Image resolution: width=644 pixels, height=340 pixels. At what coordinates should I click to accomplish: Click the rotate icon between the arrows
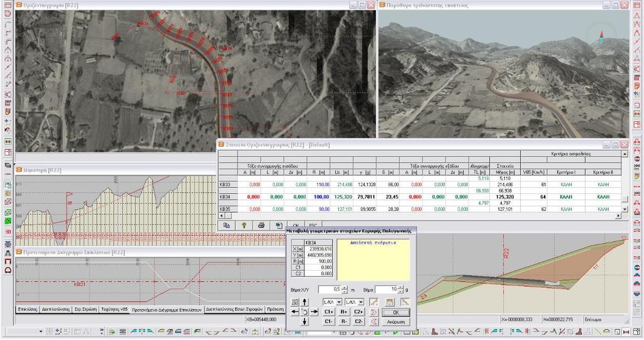click(x=304, y=312)
